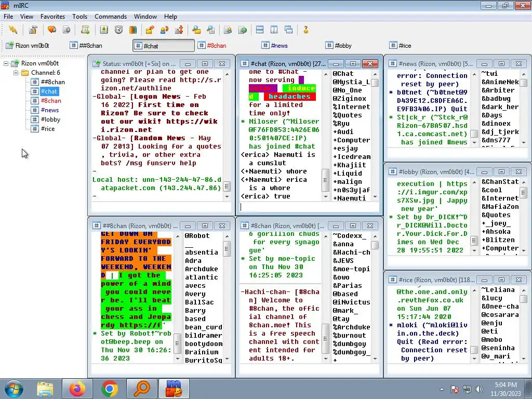Open File Explorer from the taskbar
Image resolution: width=532 pixels, height=399 pixels.
pyautogui.click(x=45, y=389)
